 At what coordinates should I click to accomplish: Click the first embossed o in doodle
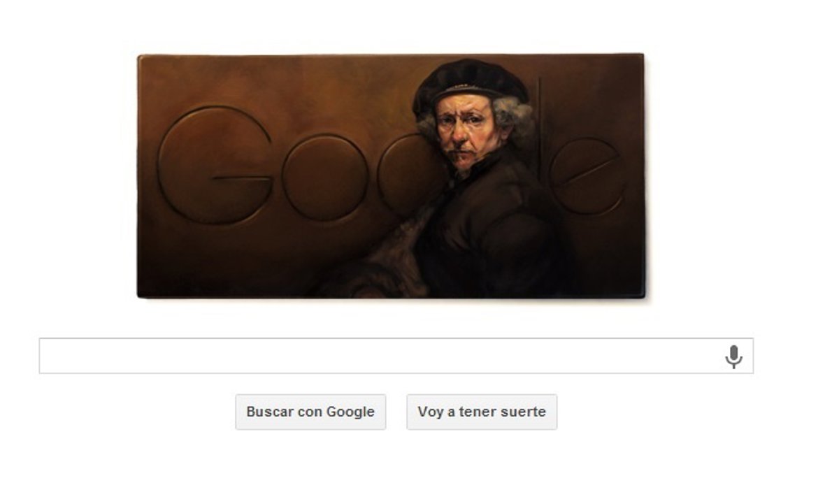324,178
